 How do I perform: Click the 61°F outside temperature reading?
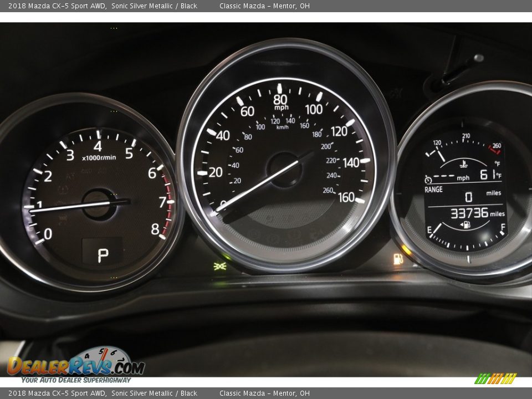(x=490, y=175)
